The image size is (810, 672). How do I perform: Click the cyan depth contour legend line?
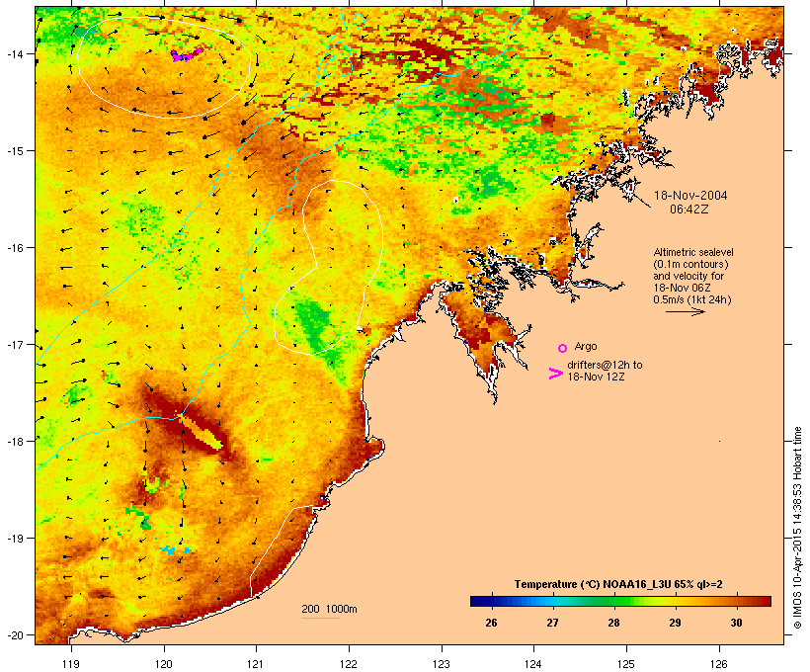coord(321,619)
